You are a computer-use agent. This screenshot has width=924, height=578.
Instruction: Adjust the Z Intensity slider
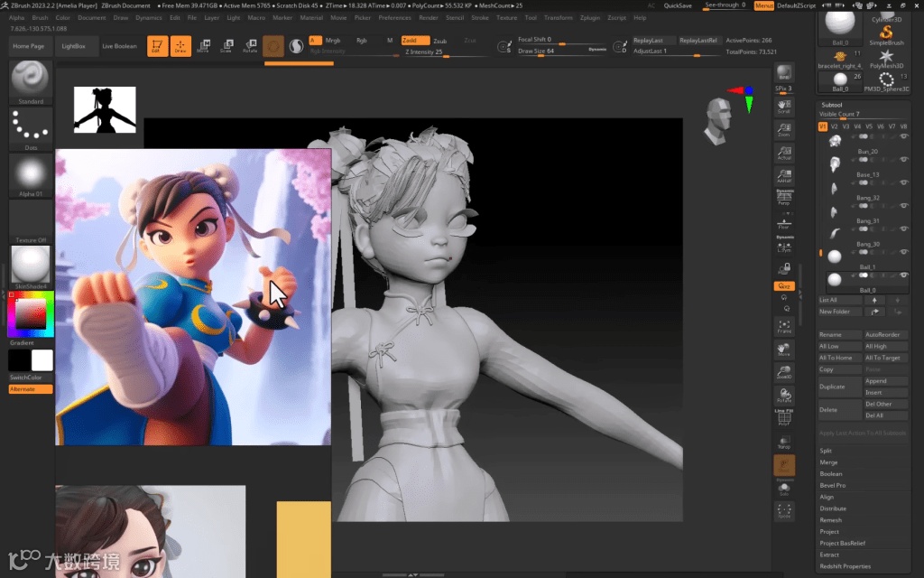[446, 51]
